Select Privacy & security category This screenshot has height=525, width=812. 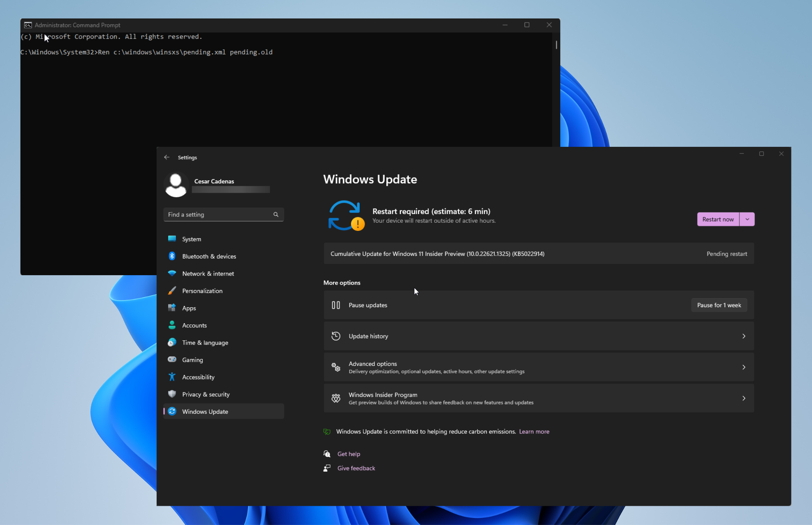coord(224,394)
